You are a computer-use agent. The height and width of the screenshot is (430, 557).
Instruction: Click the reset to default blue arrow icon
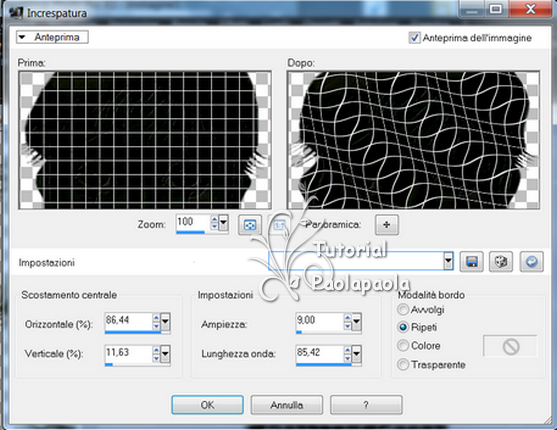tap(531, 262)
